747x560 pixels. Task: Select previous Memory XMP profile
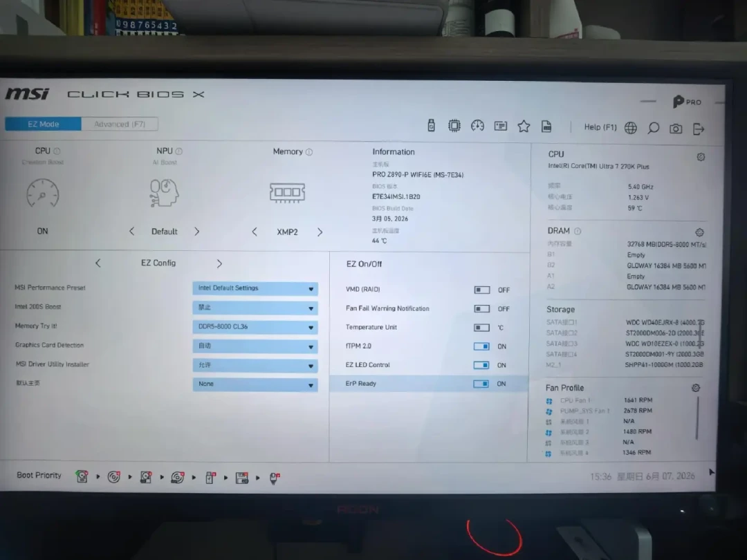(255, 232)
